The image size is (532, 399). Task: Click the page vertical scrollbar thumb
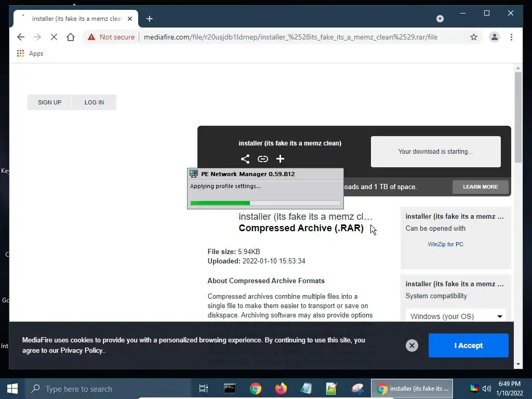tap(518, 117)
